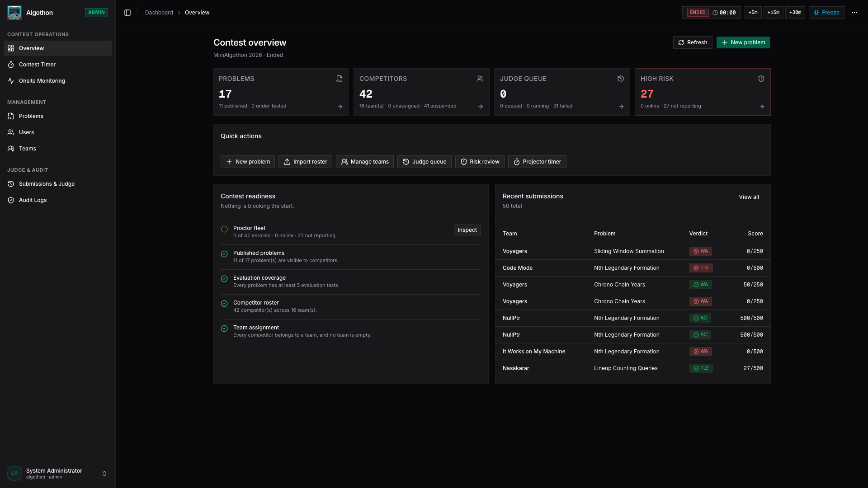This screenshot has height=488, width=868.
Task: Open Problems in sidebar management section
Action: pyautogui.click(x=57, y=116)
